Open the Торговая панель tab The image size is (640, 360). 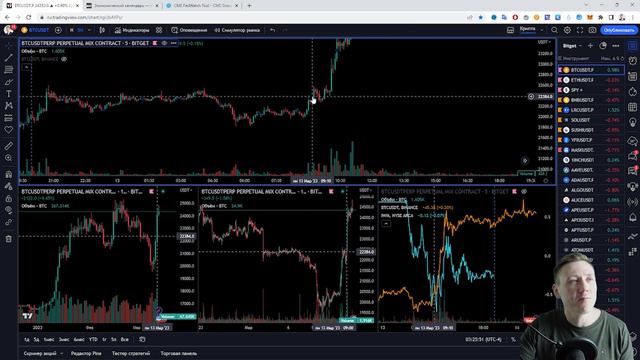click(x=178, y=353)
